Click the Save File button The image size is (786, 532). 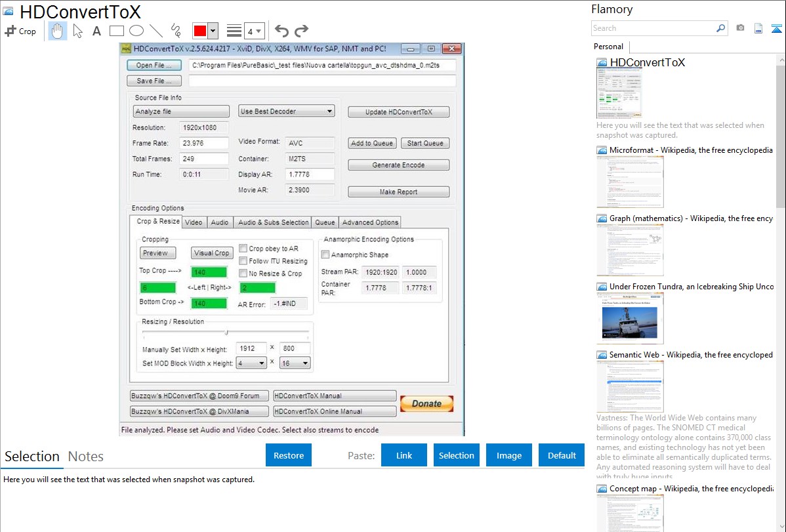(154, 81)
